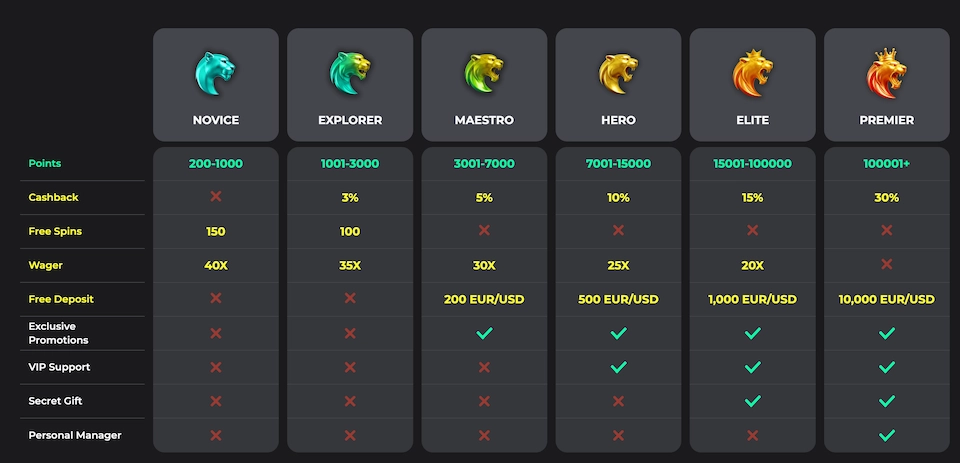Click Hero's VIP Support checkmark

618,367
